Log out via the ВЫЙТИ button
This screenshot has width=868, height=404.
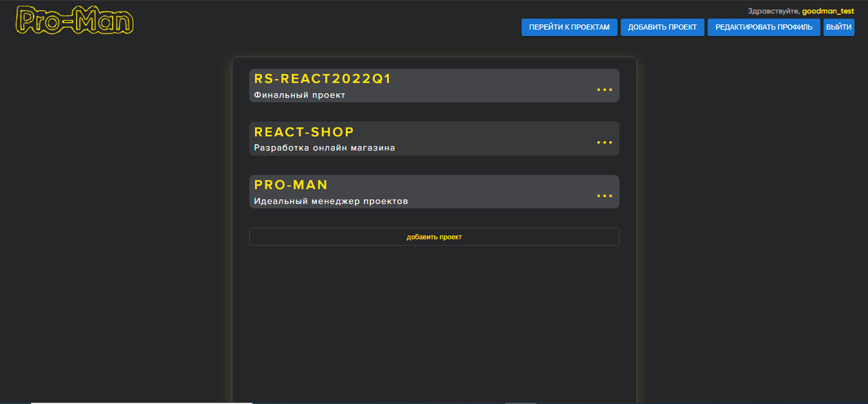pyautogui.click(x=838, y=27)
